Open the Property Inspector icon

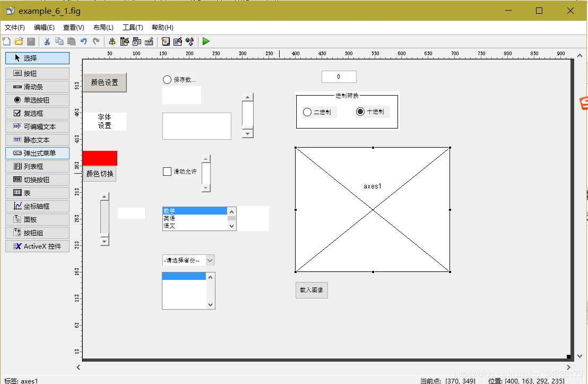point(178,41)
